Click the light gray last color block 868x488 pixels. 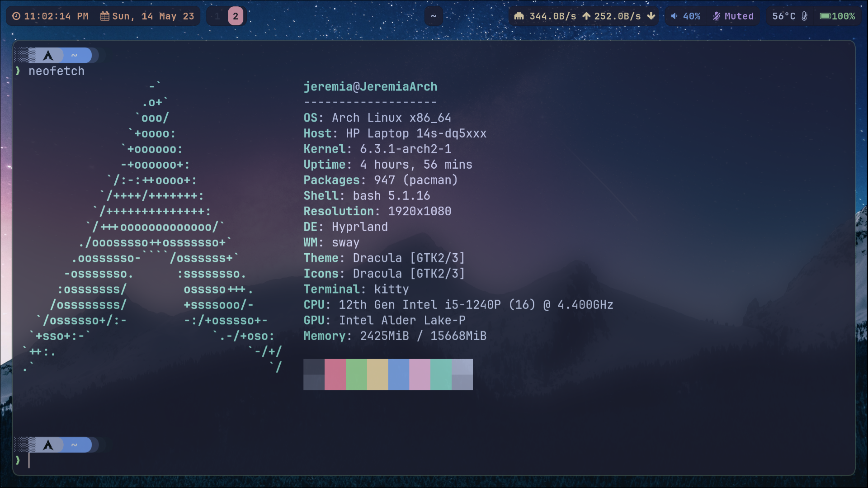click(x=462, y=374)
